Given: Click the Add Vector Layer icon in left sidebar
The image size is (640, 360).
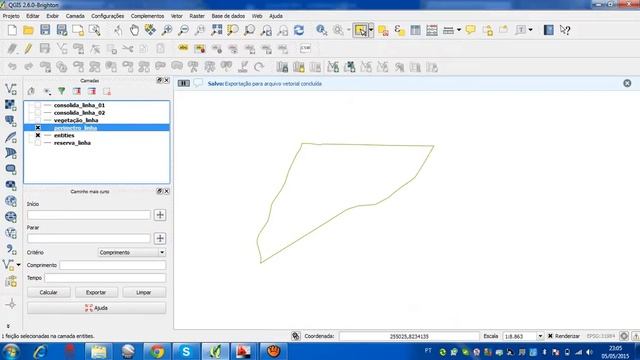Looking at the screenshot, I should pos(11,89).
